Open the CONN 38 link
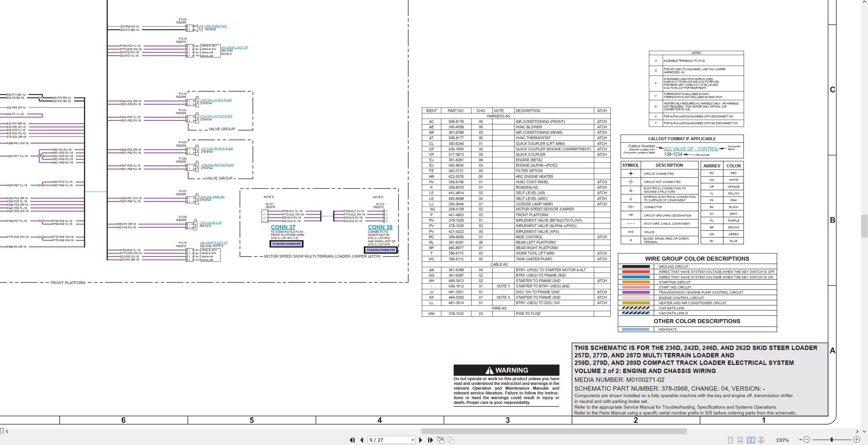Image resolution: width=868 pixels, height=445 pixels. click(380, 227)
